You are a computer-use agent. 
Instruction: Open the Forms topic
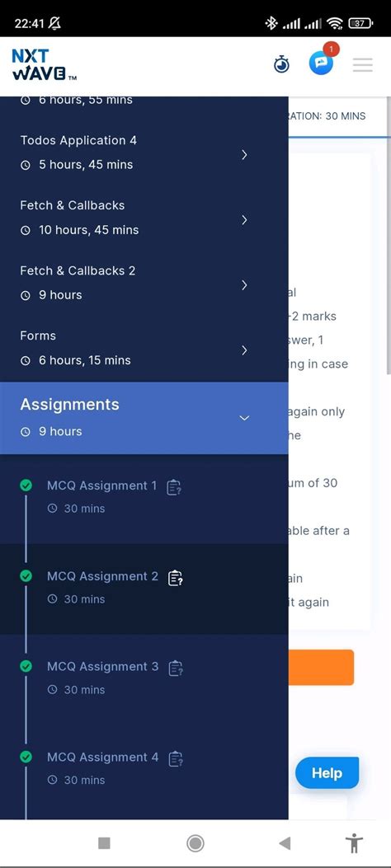point(144,349)
